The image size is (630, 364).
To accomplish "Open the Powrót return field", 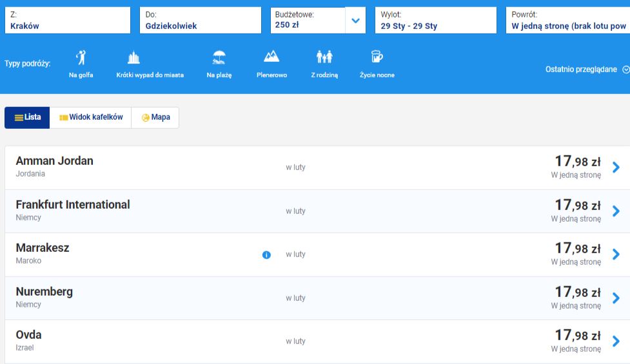I will (567, 21).
